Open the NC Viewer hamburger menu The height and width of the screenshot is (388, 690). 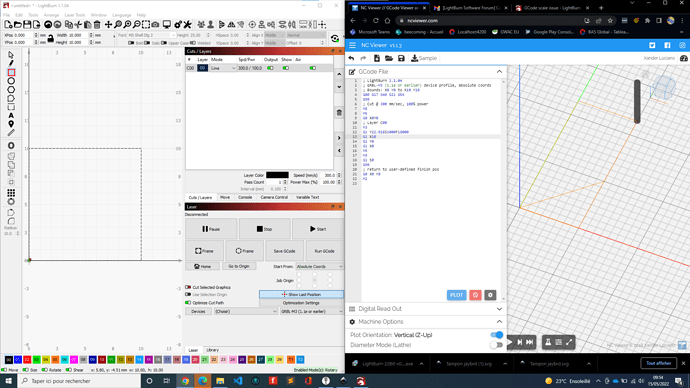click(352, 45)
